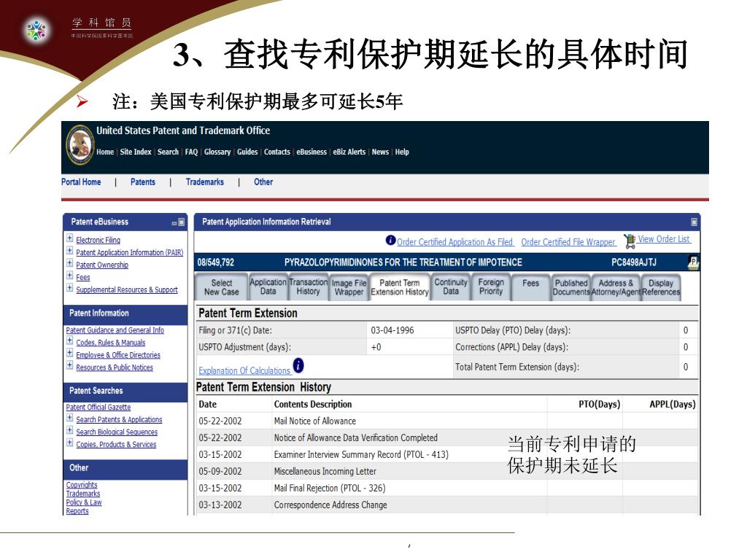
Task: Expand the Electronic Filing tree item
Action: click(70, 238)
